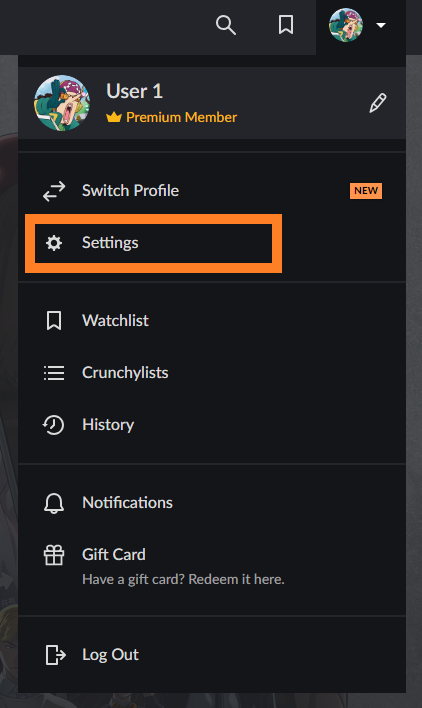Click the pencil icon to edit the profile
The image size is (422, 708).
[378, 103]
